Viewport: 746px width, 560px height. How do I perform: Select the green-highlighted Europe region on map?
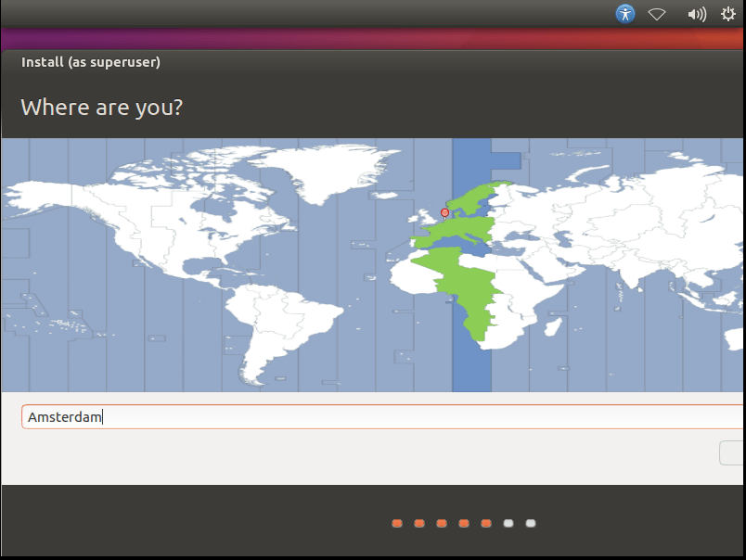tap(464, 218)
